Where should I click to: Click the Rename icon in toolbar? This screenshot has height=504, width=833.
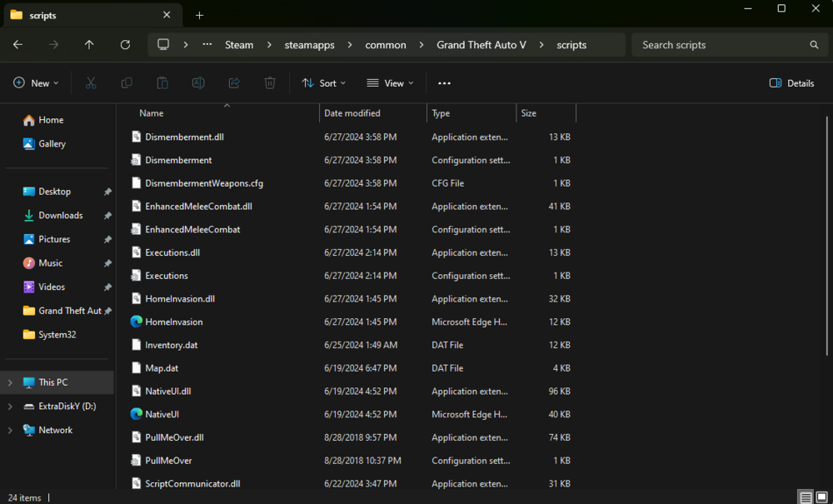(x=198, y=83)
